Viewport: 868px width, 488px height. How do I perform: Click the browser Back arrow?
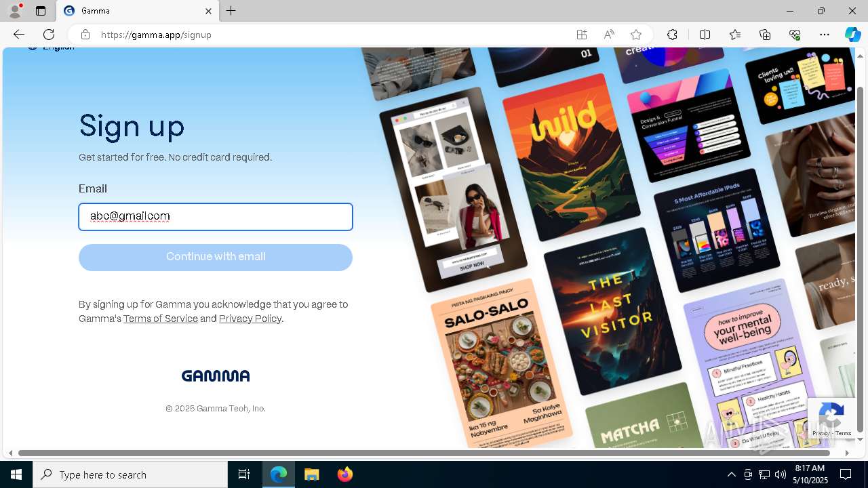[x=19, y=35]
